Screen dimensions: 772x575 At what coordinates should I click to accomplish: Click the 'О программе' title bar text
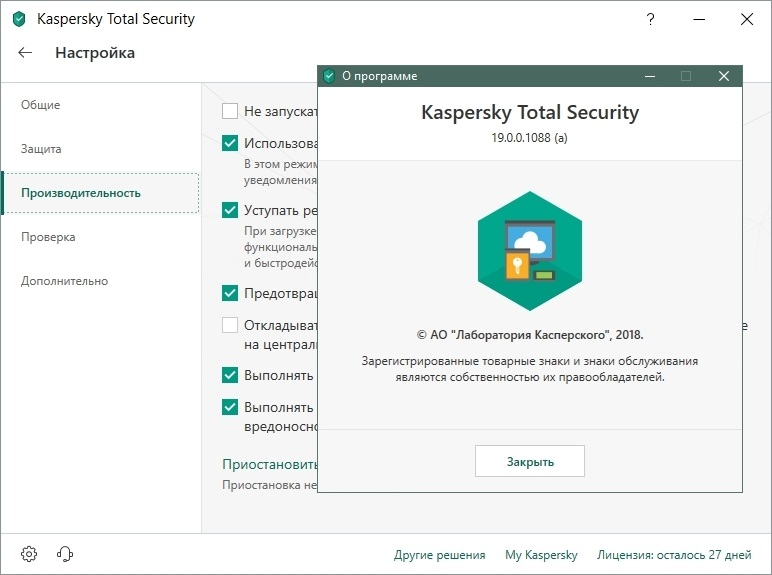tap(380, 76)
